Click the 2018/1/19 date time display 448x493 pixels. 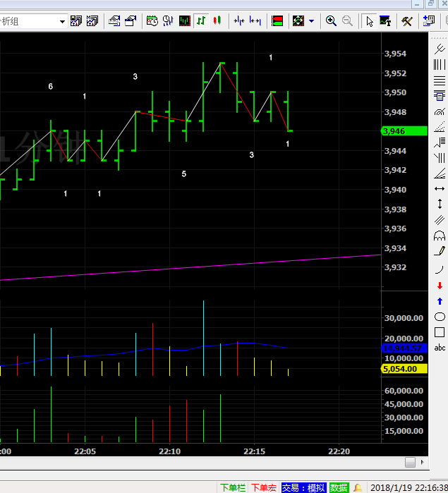click(409, 487)
